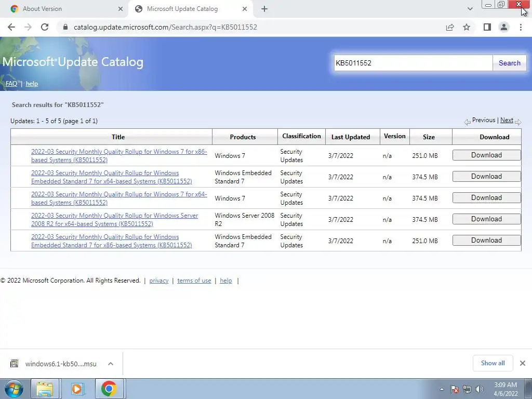Download the Windows 7 x86 update

(x=486, y=155)
